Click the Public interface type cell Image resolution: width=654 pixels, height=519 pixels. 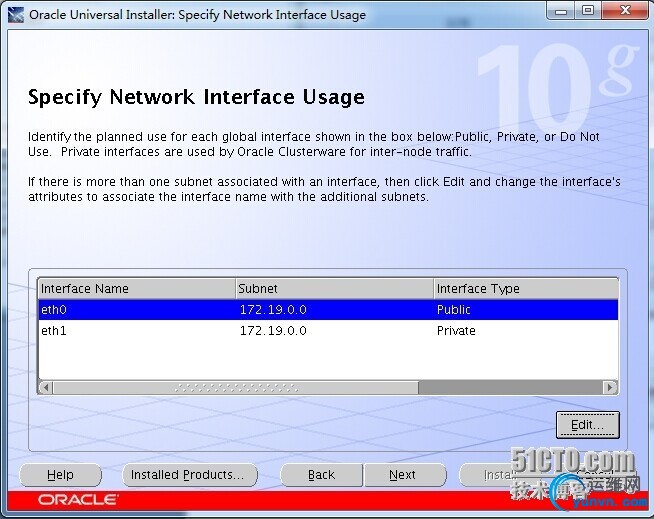526,310
